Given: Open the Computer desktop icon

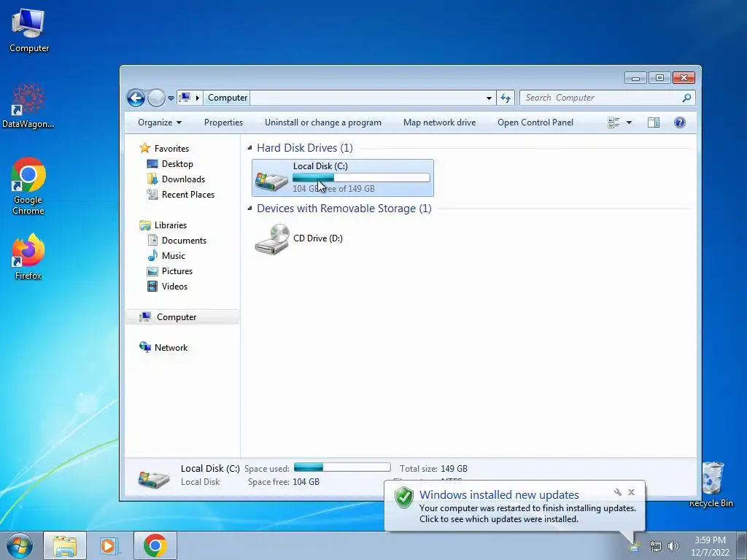Looking at the screenshot, I should pos(28,29).
